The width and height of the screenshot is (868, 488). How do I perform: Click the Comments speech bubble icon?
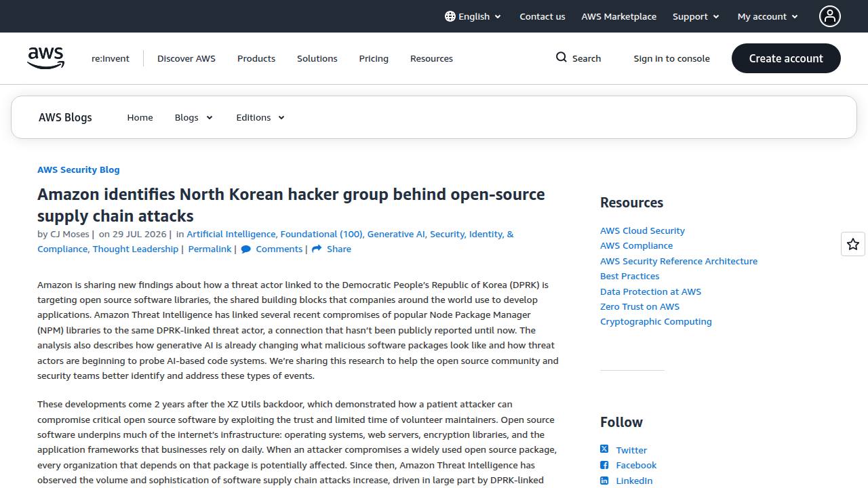tap(245, 249)
